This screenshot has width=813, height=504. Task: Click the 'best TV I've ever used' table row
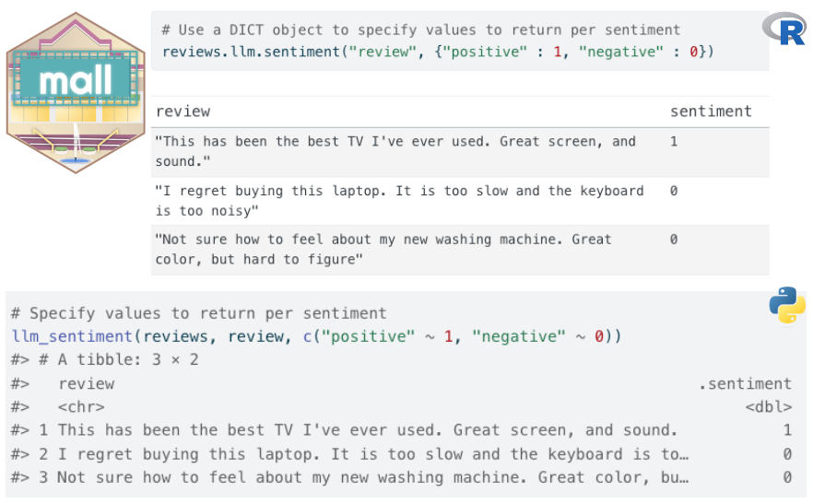coord(395,151)
